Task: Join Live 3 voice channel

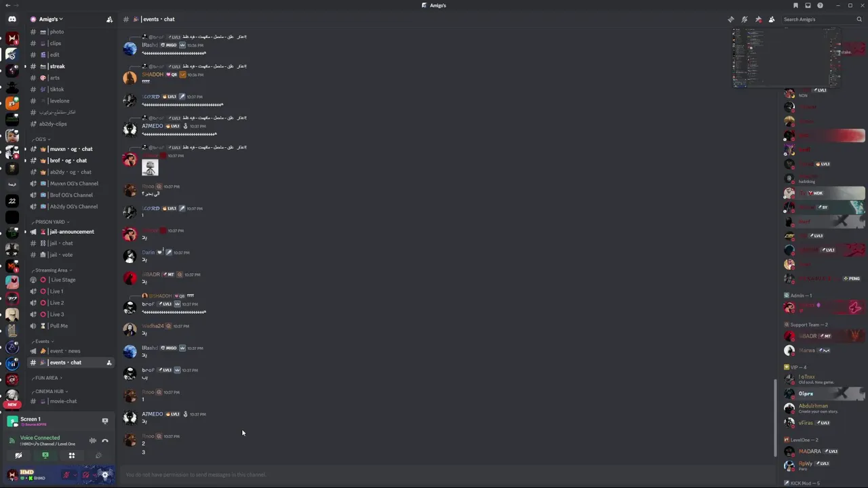Action: point(71,314)
